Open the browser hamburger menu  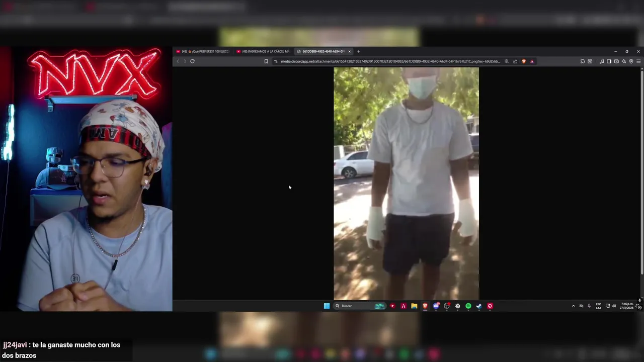coord(638,61)
